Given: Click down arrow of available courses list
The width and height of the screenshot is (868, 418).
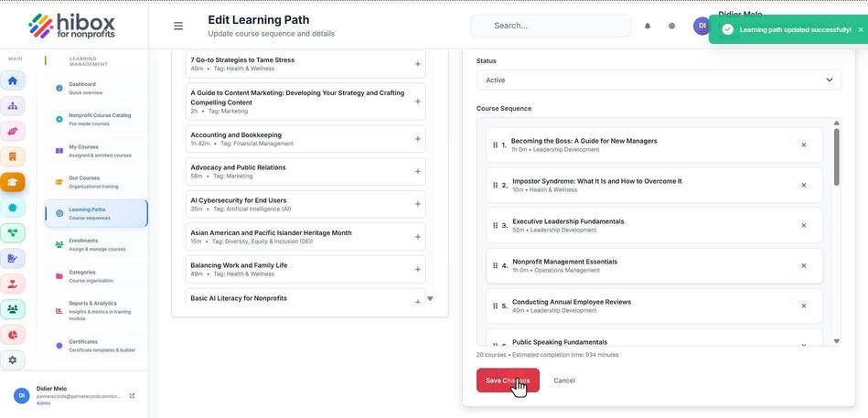Looking at the screenshot, I should point(430,299).
